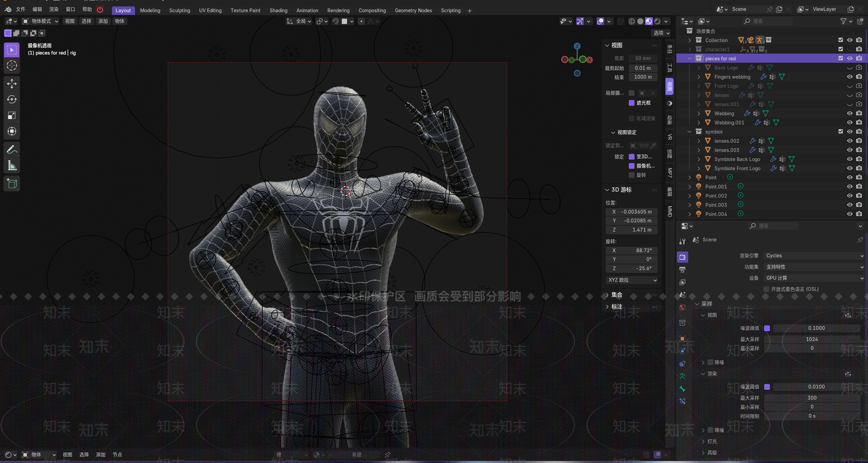Switch to rendered viewport shading
The image size is (868, 463).
coord(658,21)
